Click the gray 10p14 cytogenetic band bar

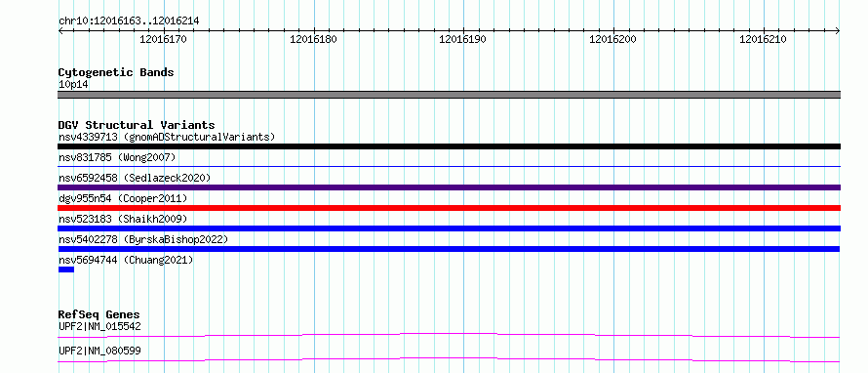449,95
